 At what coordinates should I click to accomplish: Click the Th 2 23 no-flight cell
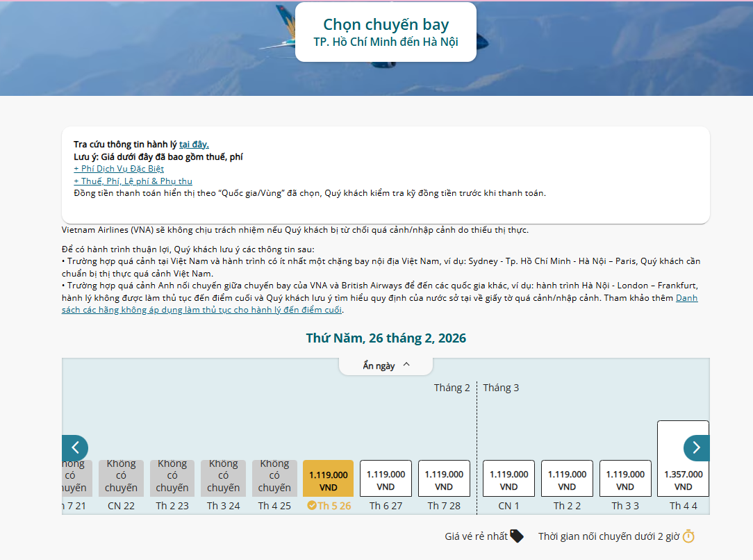click(x=172, y=478)
